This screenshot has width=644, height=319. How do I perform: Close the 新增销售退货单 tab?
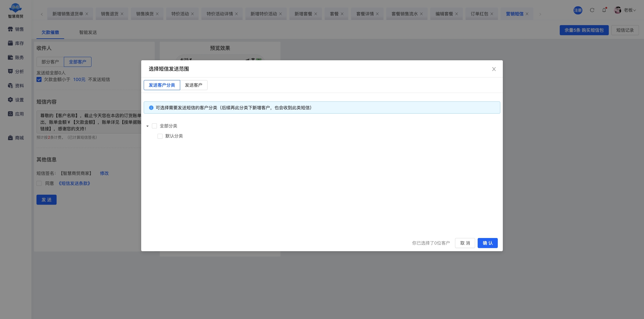point(87,14)
